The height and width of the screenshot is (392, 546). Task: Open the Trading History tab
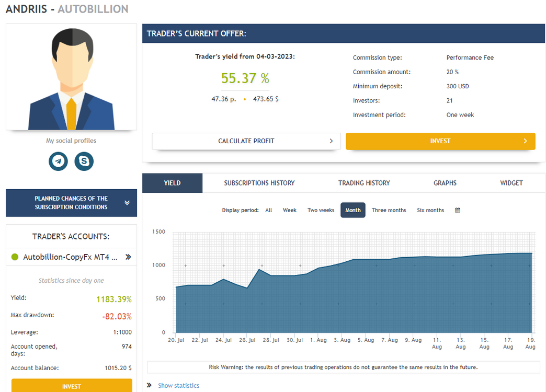coord(364,183)
